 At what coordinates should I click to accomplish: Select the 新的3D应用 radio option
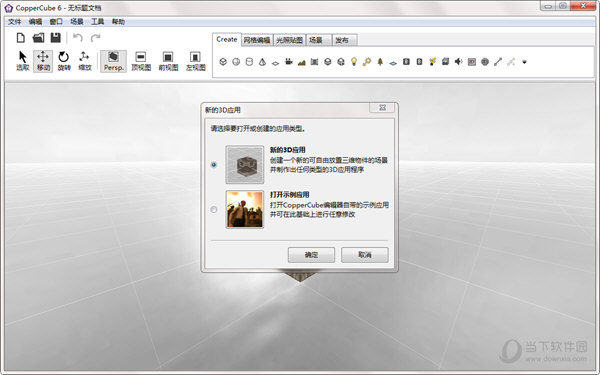point(214,165)
